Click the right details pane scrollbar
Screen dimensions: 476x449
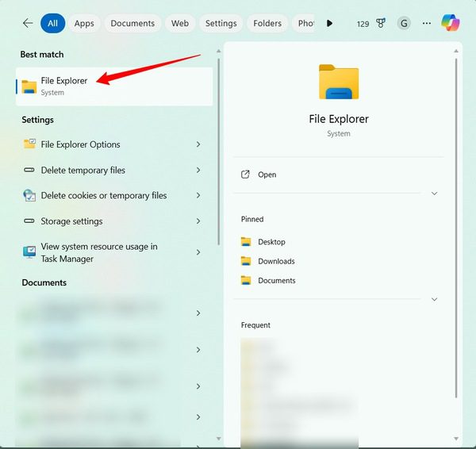coord(456,228)
